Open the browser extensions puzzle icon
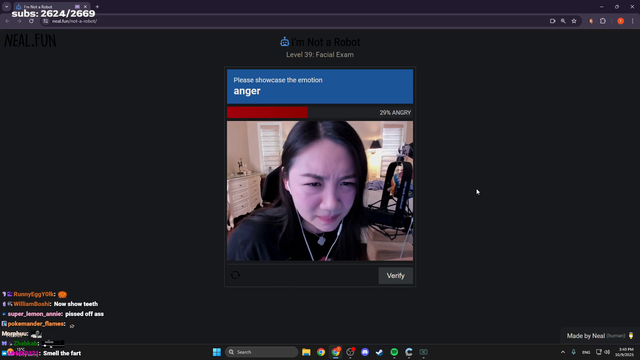The image size is (640, 360). coord(603,21)
